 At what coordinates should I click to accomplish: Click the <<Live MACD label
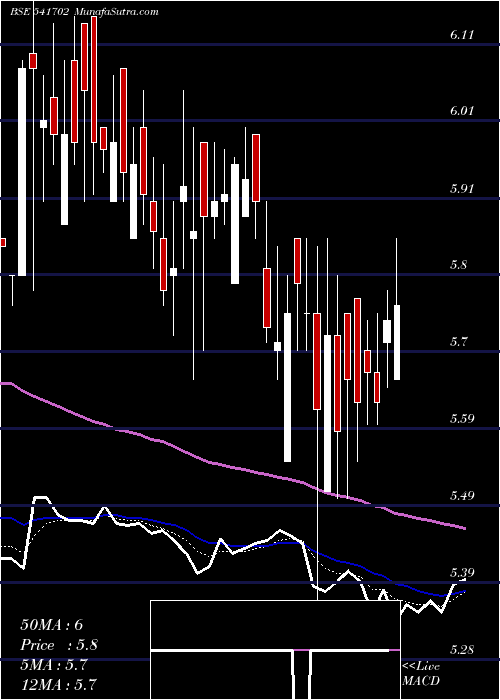[x=421, y=674]
